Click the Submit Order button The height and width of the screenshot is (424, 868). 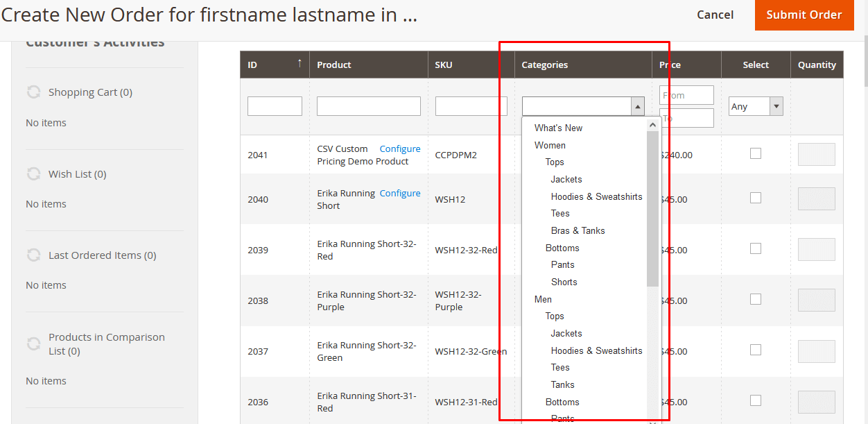804,15
